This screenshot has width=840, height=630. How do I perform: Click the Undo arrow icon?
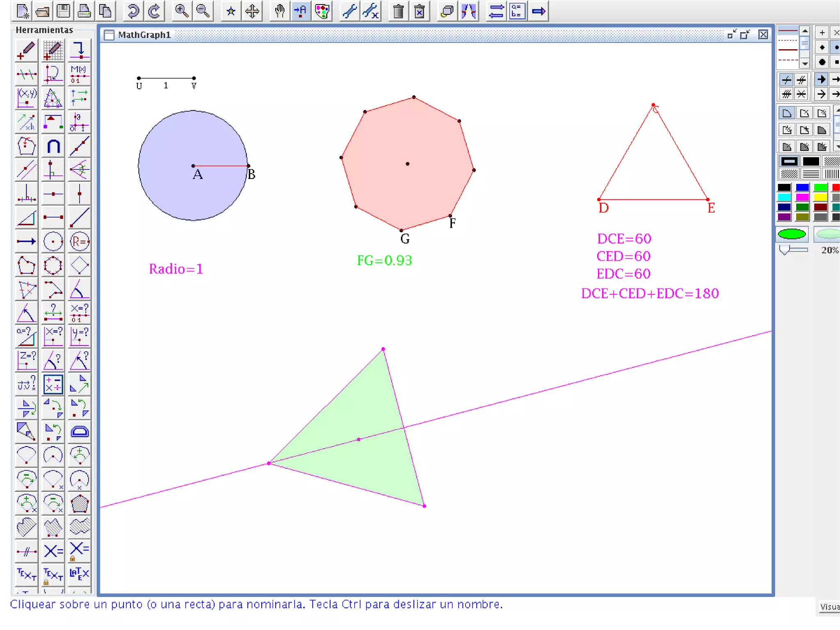click(133, 11)
